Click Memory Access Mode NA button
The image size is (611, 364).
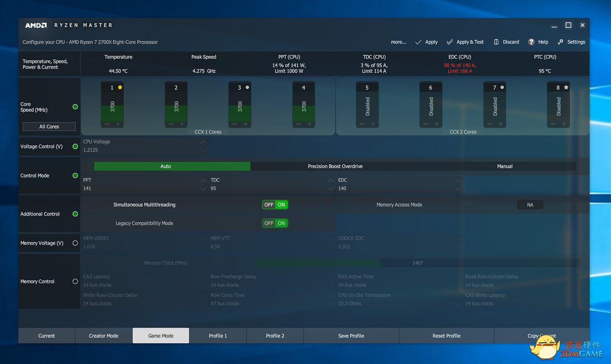[530, 205]
